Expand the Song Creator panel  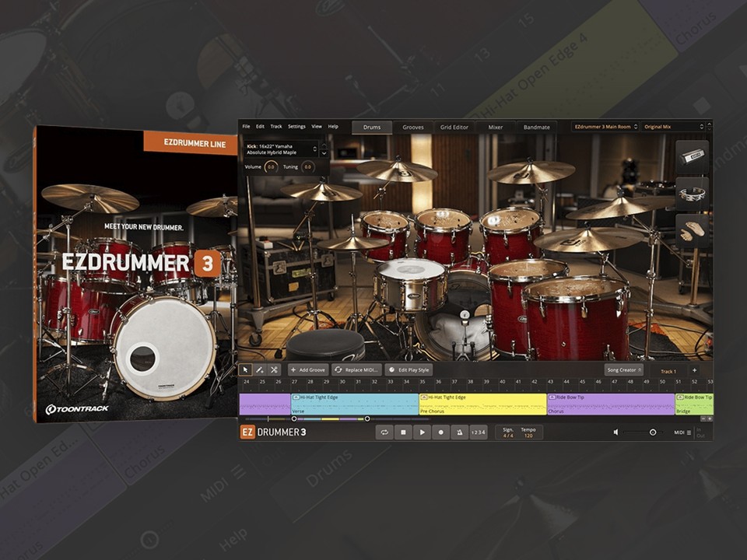click(624, 370)
